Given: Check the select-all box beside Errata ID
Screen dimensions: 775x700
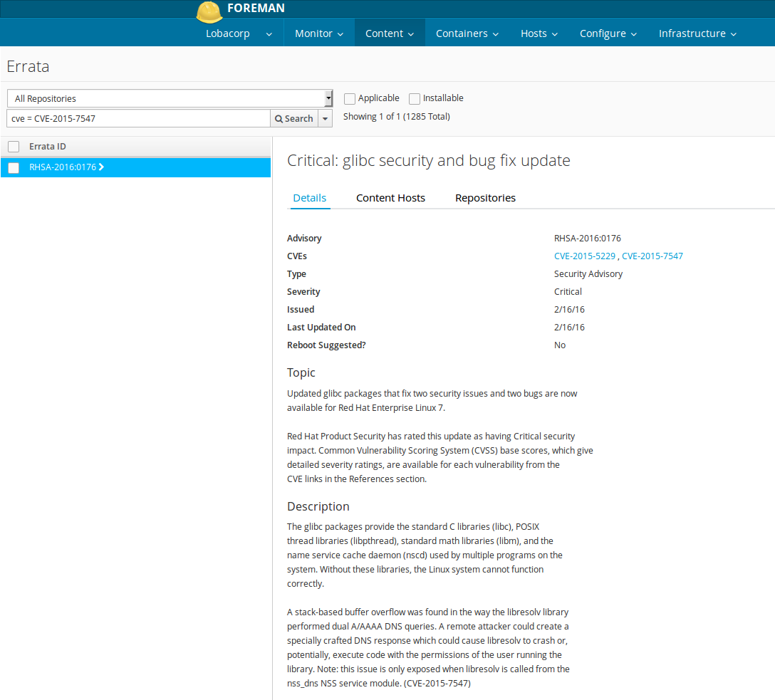Looking at the screenshot, I should [14, 147].
